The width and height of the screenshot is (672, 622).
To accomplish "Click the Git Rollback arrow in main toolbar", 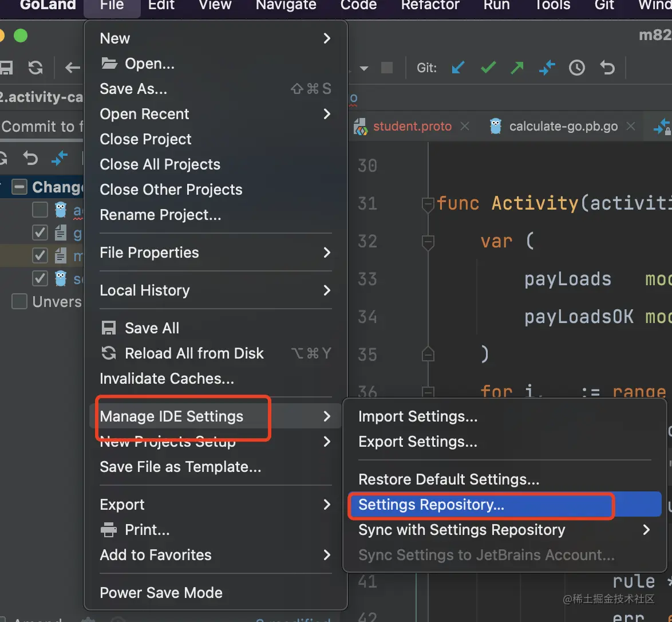I will [x=607, y=68].
